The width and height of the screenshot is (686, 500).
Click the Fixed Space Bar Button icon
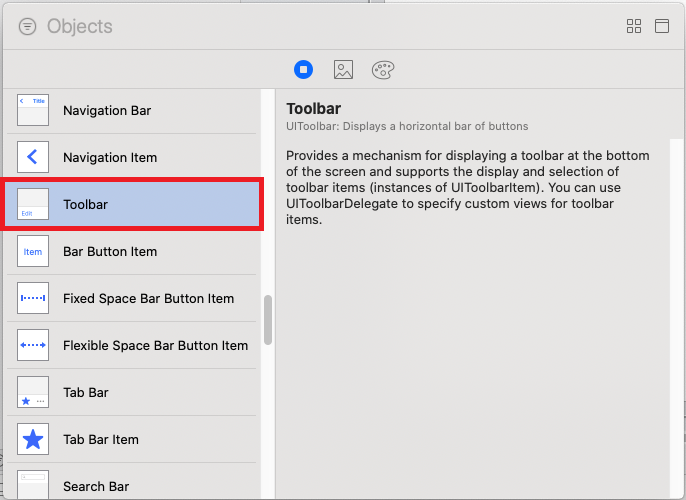33,298
